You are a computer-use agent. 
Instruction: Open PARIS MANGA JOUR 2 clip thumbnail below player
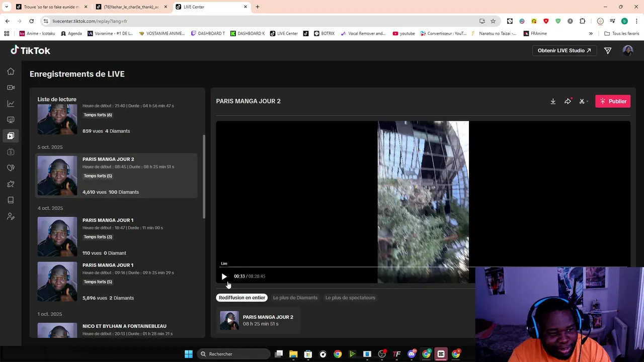[x=229, y=320]
